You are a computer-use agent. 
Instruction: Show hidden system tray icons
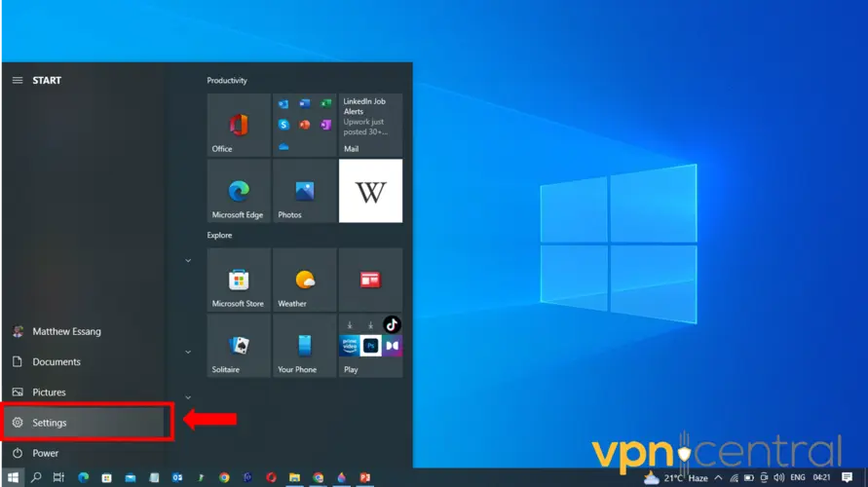[x=719, y=477]
